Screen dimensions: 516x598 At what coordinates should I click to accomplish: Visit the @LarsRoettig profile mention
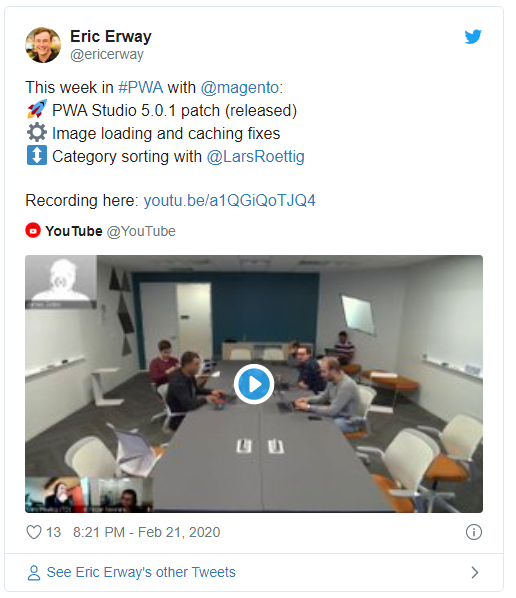tap(256, 156)
